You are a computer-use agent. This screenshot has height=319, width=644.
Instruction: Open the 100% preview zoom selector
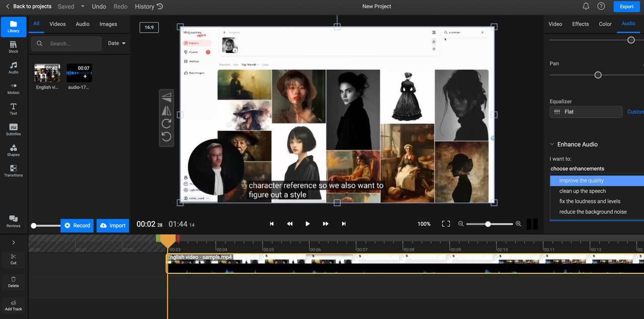(424, 224)
